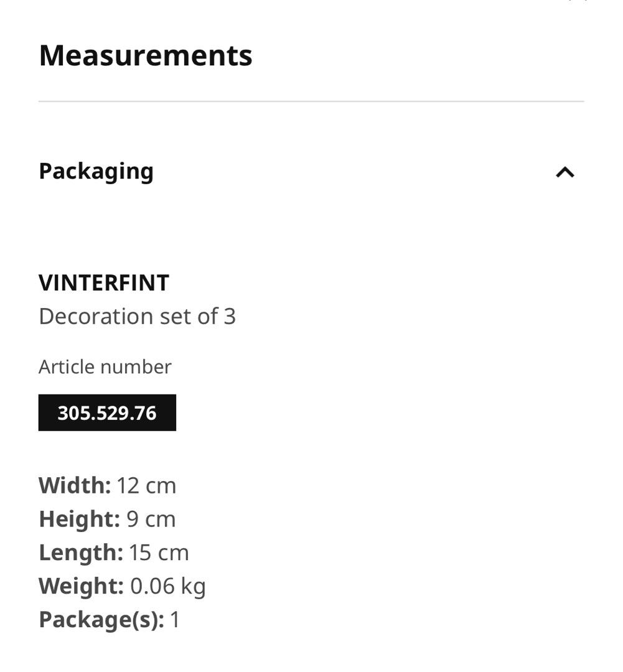Image resolution: width=623 pixels, height=672 pixels.
Task: Click the Decoration set of 3 label
Action: tap(137, 316)
